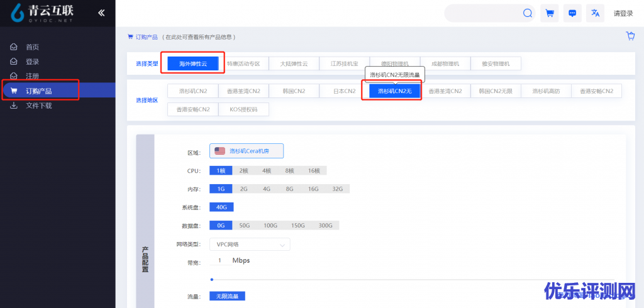
Task: Select 2核 CPU option
Action: pyautogui.click(x=243, y=170)
